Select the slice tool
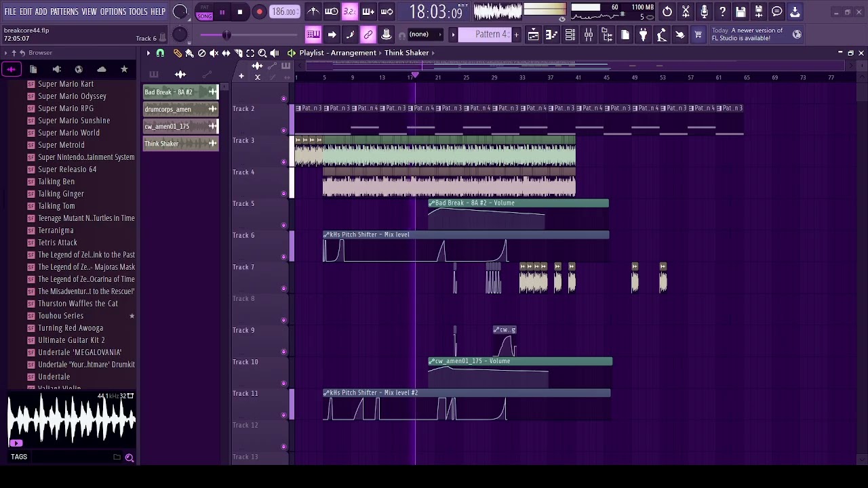The width and height of the screenshot is (868, 488). click(238, 53)
